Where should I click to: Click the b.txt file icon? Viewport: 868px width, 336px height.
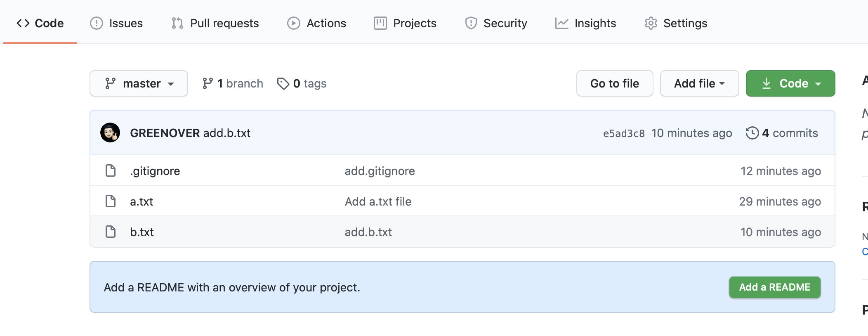point(111,232)
